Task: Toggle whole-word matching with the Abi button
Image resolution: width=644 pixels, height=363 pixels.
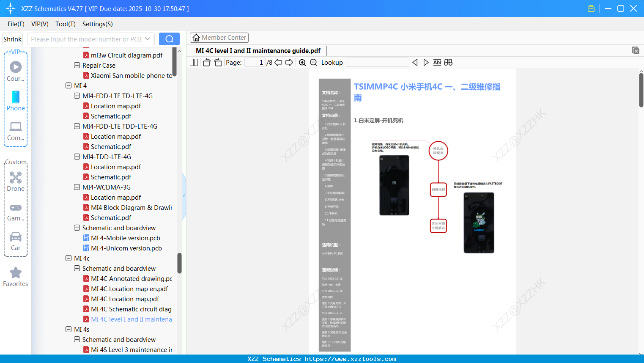Action: [437, 62]
